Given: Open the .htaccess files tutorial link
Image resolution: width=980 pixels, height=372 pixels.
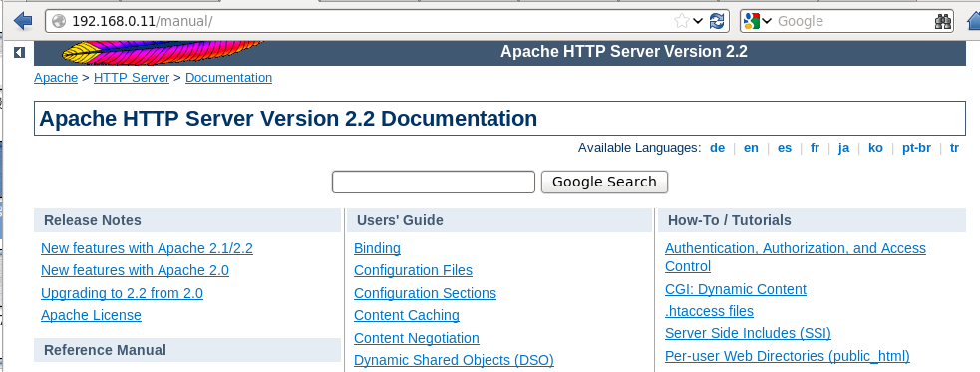Looking at the screenshot, I should (710, 311).
